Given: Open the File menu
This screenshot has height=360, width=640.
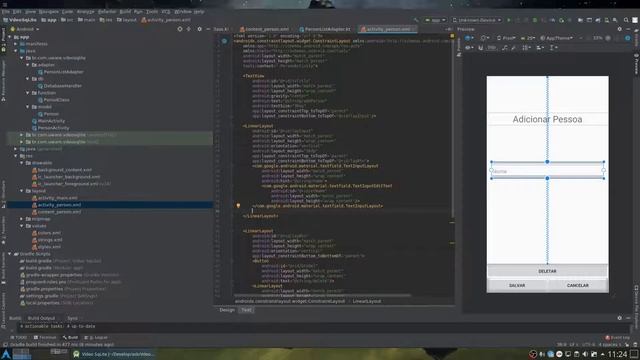Looking at the screenshot, I should [x=5, y=12].
